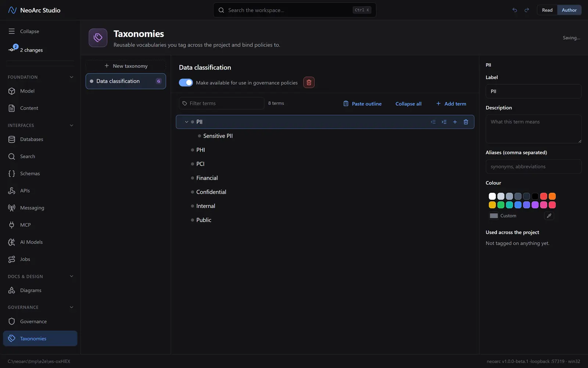Screen dimensions: 588x368
Task: Click the redo arrow icon
Action: [527, 10]
